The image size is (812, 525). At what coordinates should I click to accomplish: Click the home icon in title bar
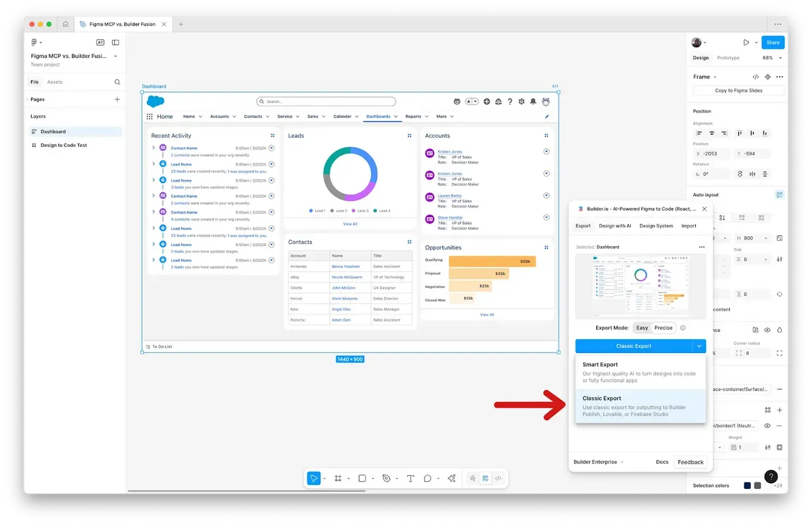tap(66, 24)
